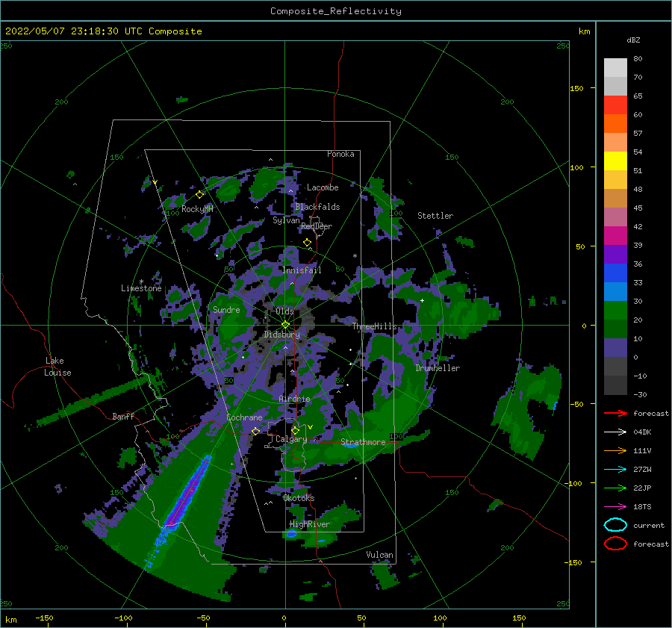Click the Sylvan label on the map
The width and height of the screenshot is (672, 628).
[286, 220]
